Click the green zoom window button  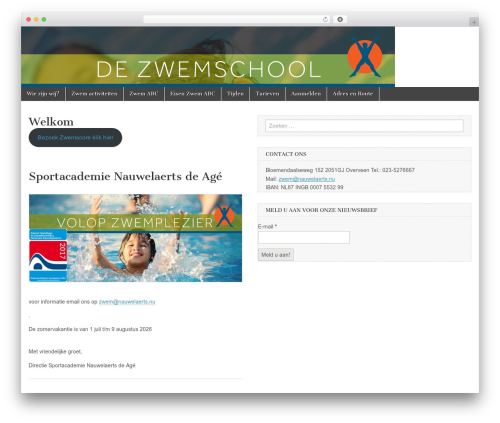click(x=44, y=19)
